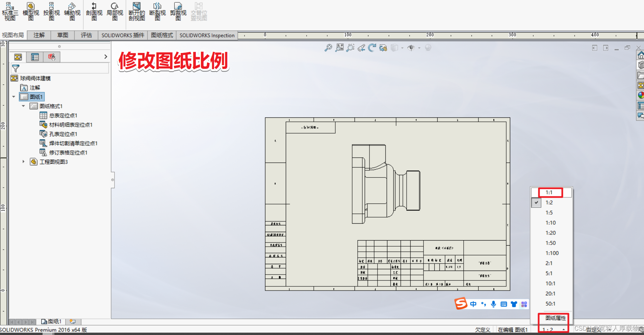Click the Rotate View arrow icon
Screen dimensions: 644x335
click(x=372, y=48)
